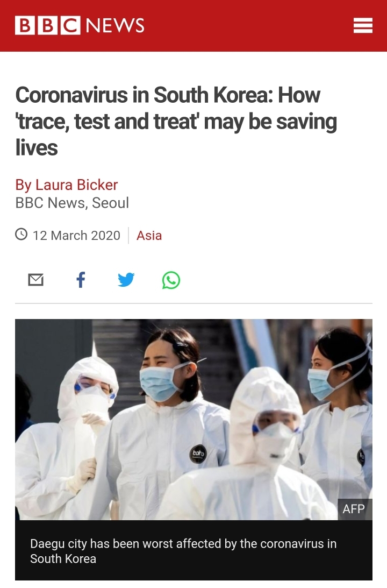Click the BBC News, Seoul byline text

[x=72, y=203]
